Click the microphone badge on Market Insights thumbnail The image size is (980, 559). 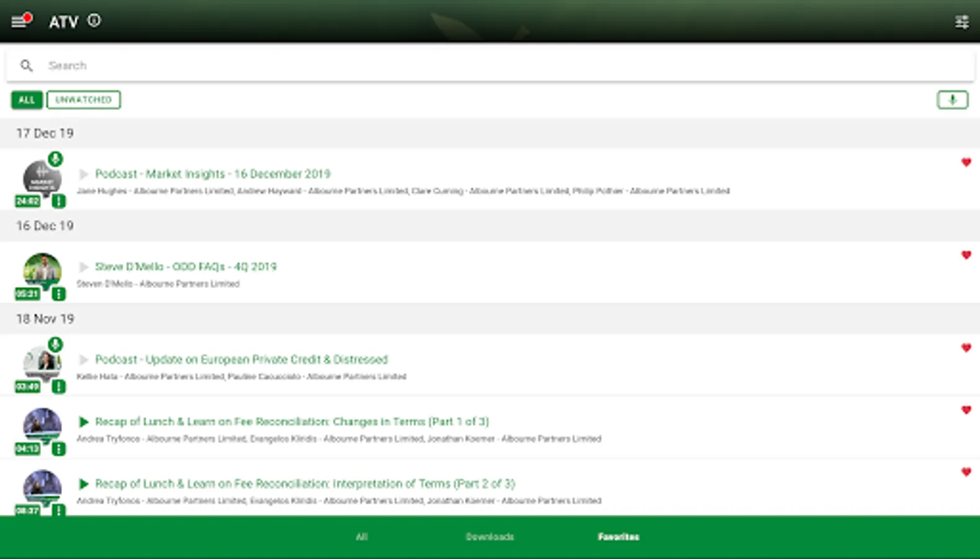pyautogui.click(x=55, y=159)
